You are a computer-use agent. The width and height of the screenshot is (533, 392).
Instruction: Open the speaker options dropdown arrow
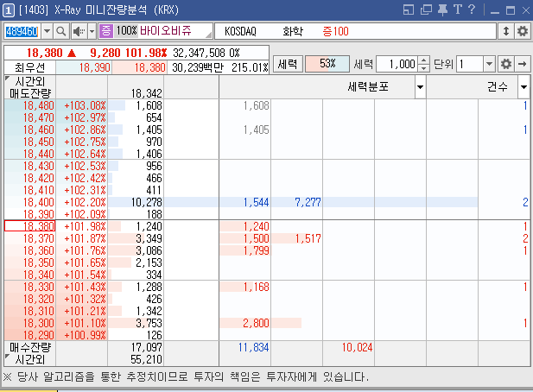pos(92,31)
